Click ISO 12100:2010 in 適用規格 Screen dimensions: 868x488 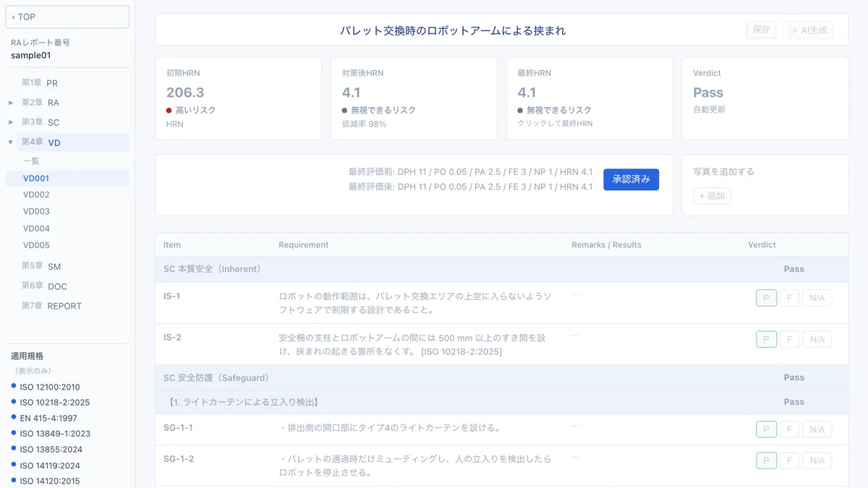point(50,387)
